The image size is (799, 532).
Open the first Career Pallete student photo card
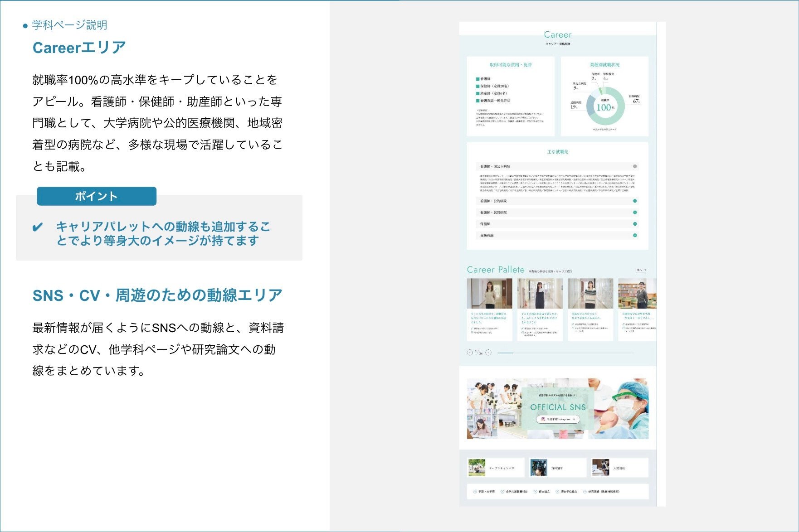tap(489, 294)
